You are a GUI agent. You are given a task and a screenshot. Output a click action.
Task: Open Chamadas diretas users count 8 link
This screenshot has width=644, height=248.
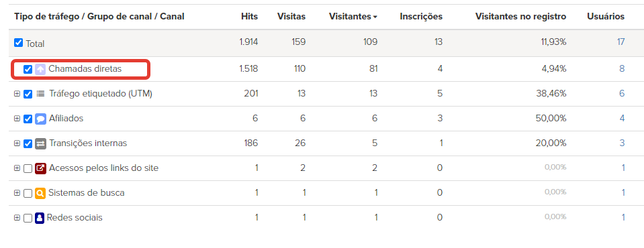coord(622,69)
